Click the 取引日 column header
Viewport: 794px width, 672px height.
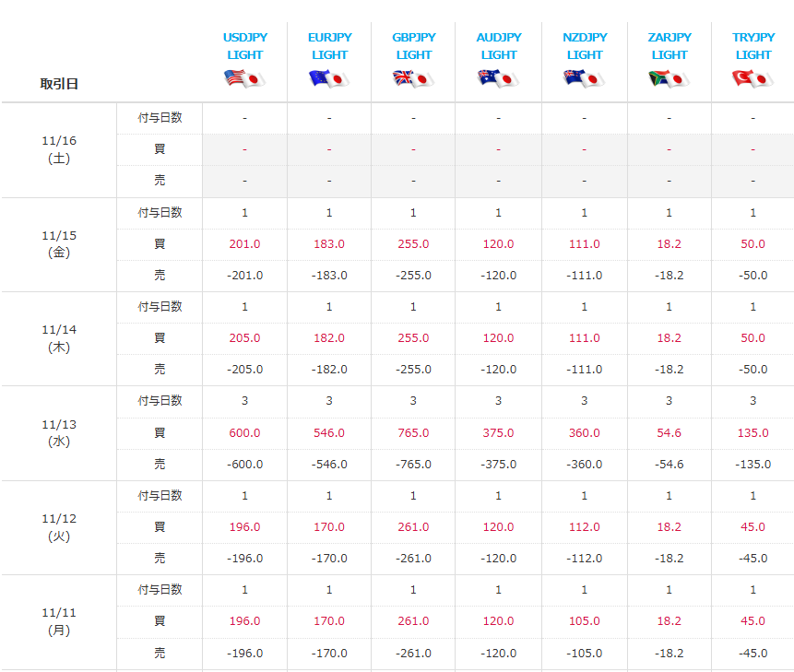[x=59, y=84]
